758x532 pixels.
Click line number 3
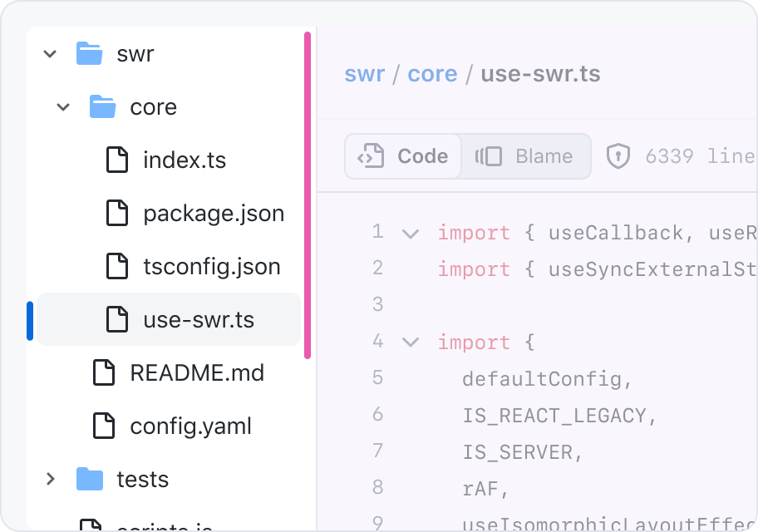coord(378,305)
